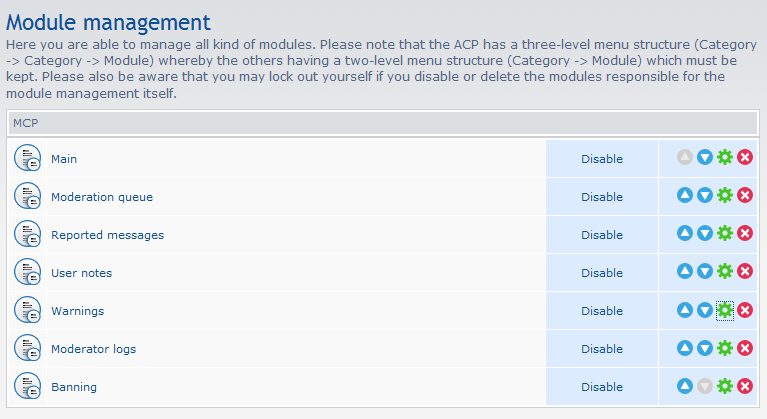Open the User notes module link
767x419 pixels.
tap(81, 273)
